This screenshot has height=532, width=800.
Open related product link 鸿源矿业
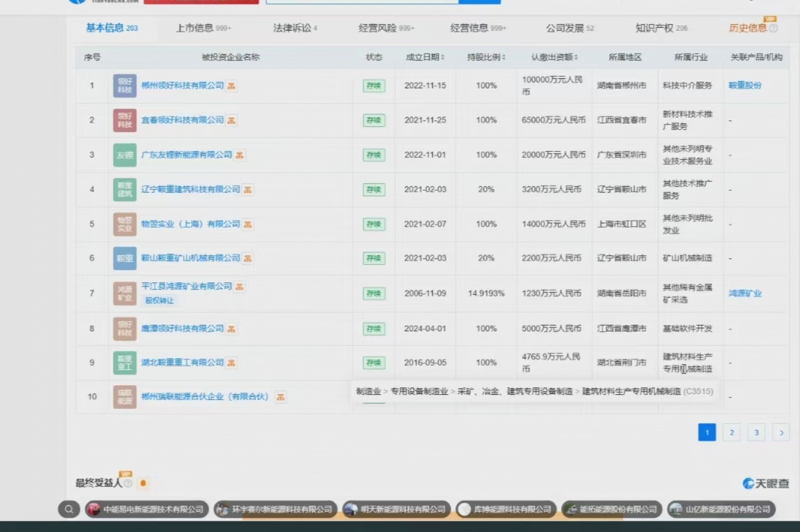[745, 294]
